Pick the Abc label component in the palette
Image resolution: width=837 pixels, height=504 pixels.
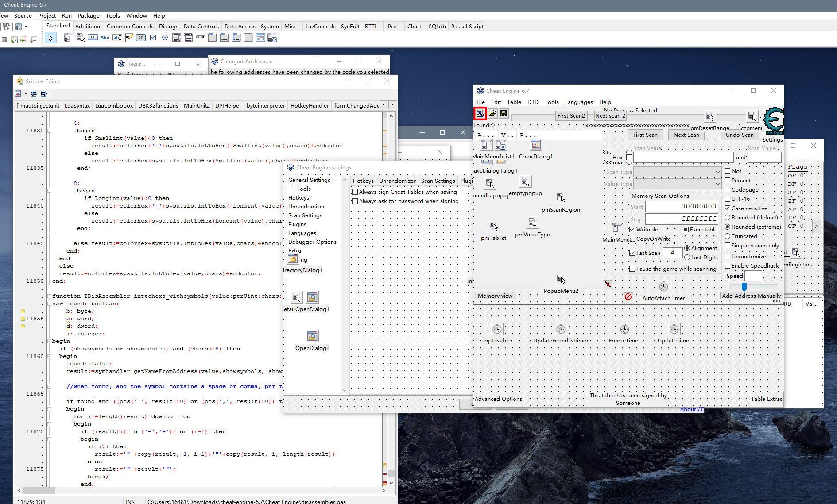point(105,38)
